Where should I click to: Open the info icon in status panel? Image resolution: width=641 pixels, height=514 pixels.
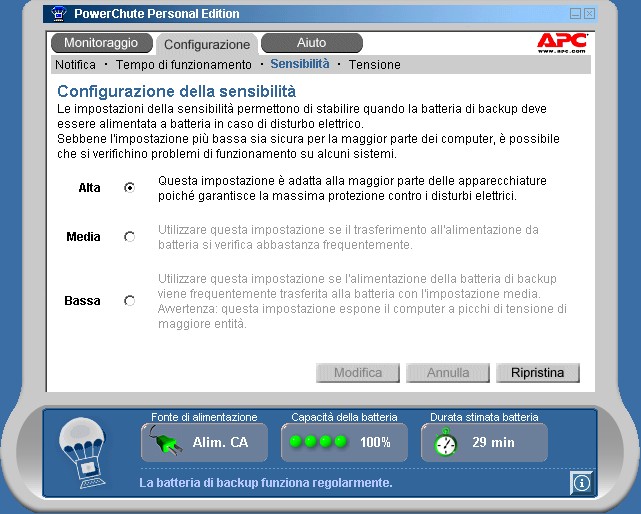coord(581,483)
